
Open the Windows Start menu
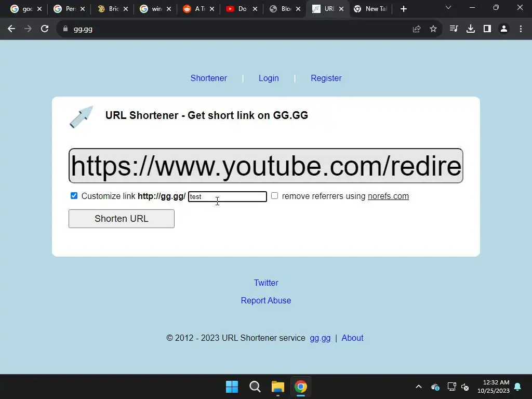pyautogui.click(x=232, y=387)
